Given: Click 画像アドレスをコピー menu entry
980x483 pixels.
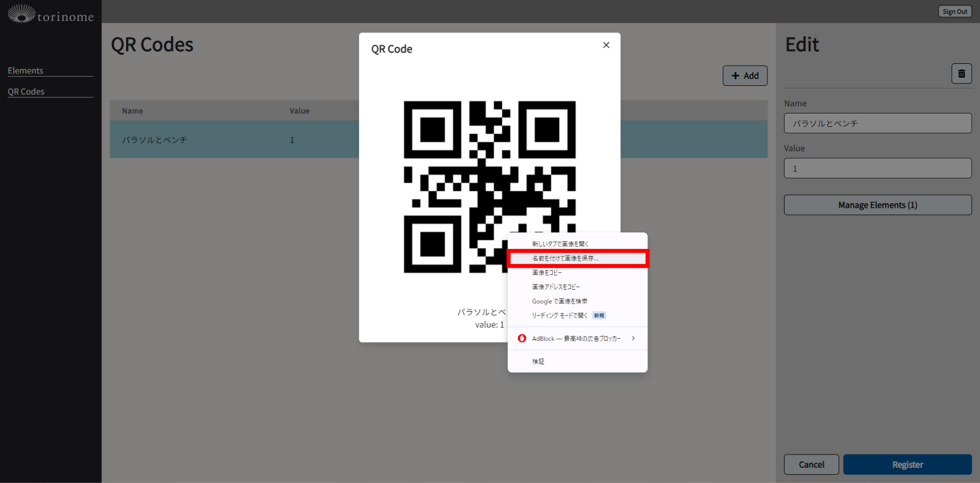Looking at the screenshot, I should point(556,287).
